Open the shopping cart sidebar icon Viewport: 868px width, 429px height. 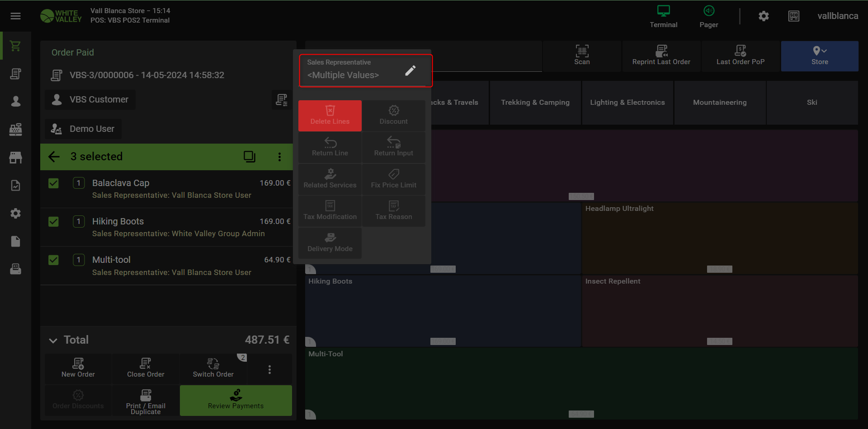coord(15,46)
